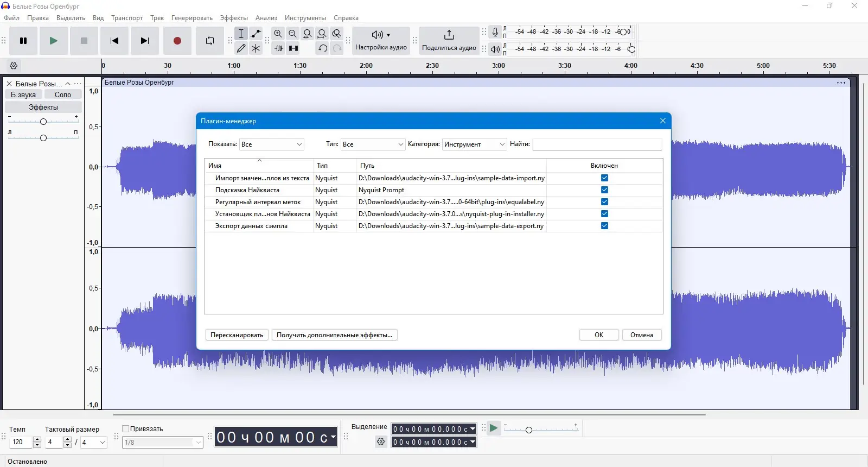Image resolution: width=868 pixels, height=467 pixels.
Task: Disable the Экспорт данных сэмпла plugin
Action: [604, 226]
